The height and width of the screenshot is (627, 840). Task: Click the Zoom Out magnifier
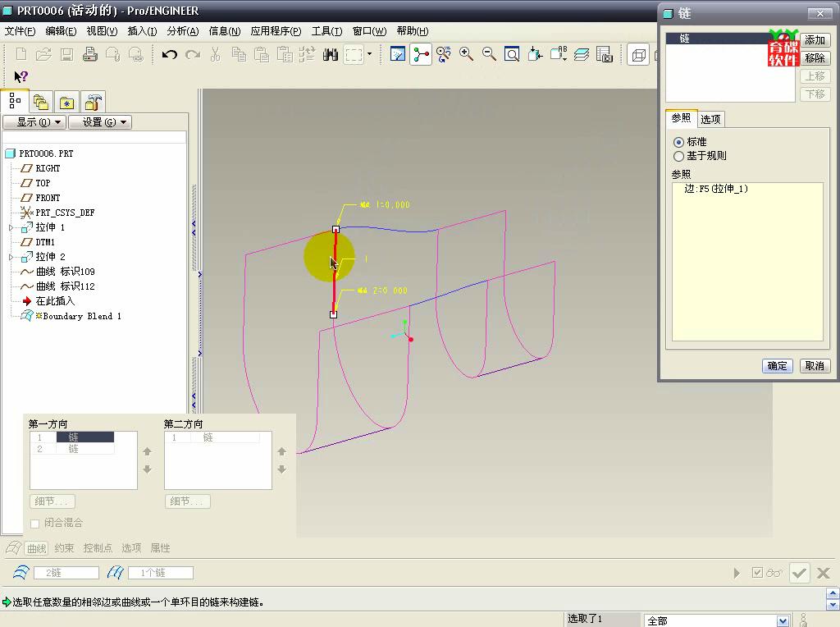[489, 54]
